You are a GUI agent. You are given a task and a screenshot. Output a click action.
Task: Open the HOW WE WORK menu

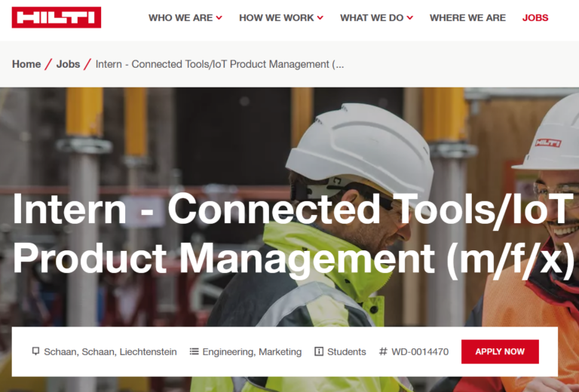276,18
